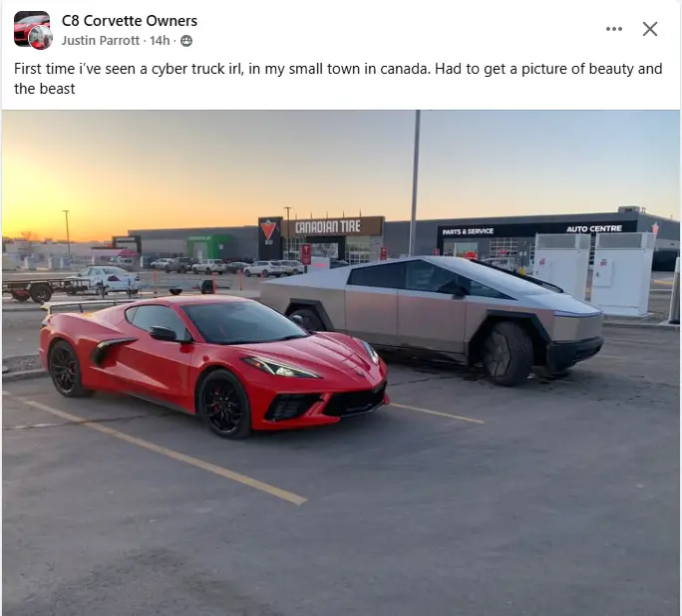Click the Auto Centre sign on building

594,228
